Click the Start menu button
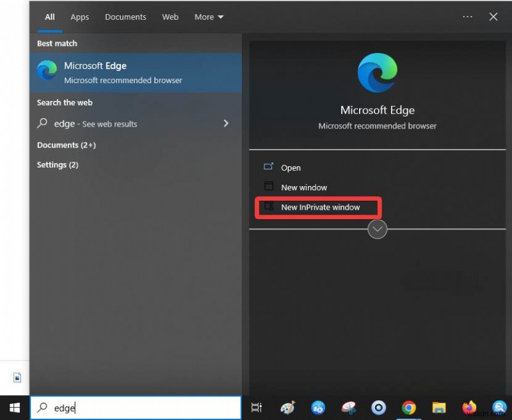This screenshot has height=420, width=512. click(13, 407)
